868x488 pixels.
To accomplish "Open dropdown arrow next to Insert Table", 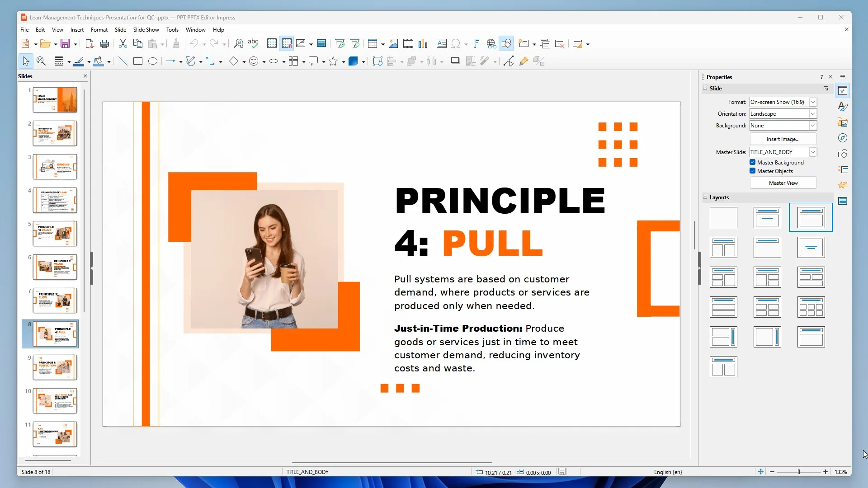I will click(383, 44).
